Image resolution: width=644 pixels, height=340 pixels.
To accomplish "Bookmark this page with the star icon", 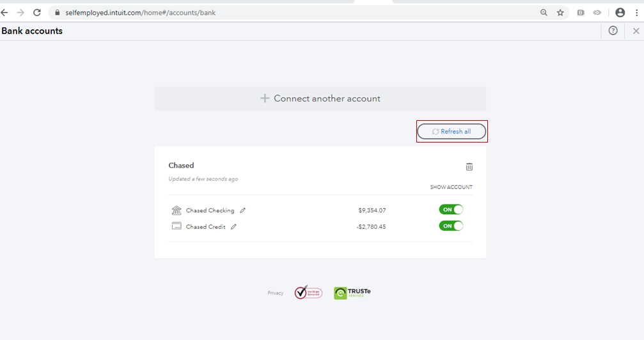I will click(560, 13).
